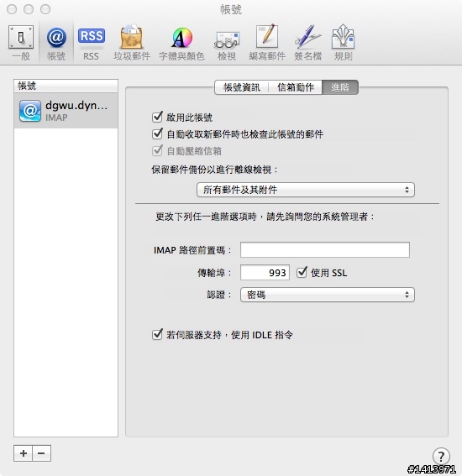Switch to the 信箱動作 tab
462x476 pixels.
[295, 87]
